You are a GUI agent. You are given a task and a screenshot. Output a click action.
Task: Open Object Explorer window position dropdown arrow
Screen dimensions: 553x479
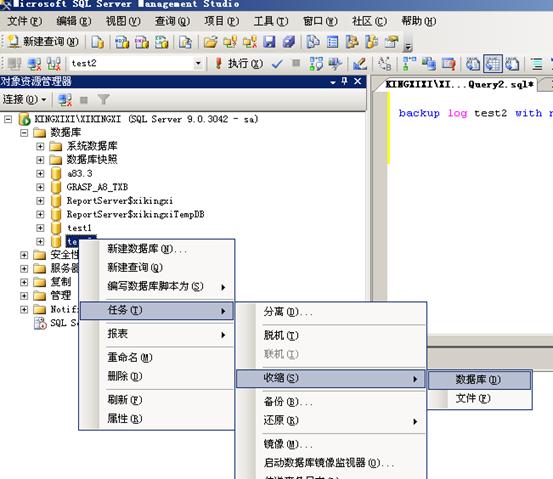point(333,82)
